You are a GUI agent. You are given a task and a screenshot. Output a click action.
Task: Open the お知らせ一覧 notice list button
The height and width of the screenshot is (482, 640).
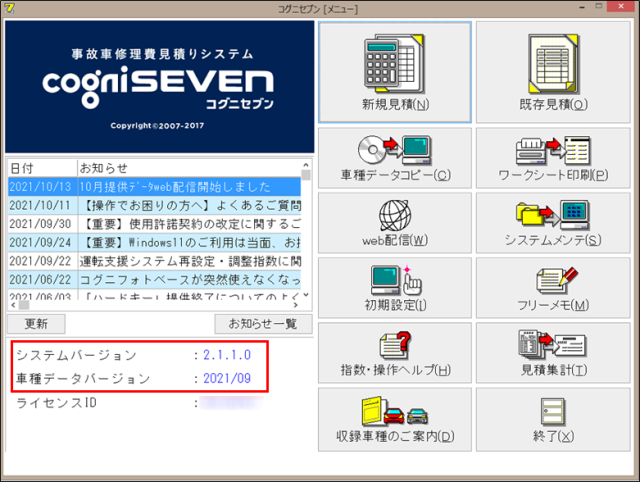[x=263, y=324]
